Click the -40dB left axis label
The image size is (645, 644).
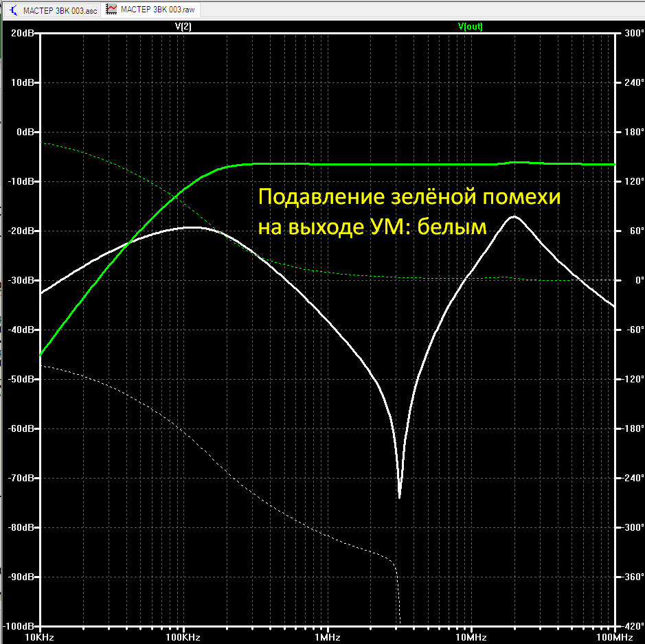pos(21,330)
